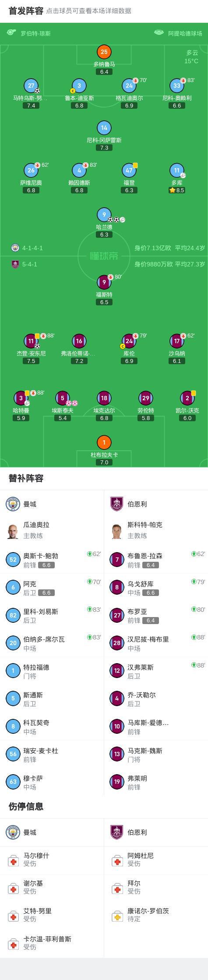Open player 哈兰德 number 9 details
The height and width of the screenshot is (980, 208).
(104, 215)
